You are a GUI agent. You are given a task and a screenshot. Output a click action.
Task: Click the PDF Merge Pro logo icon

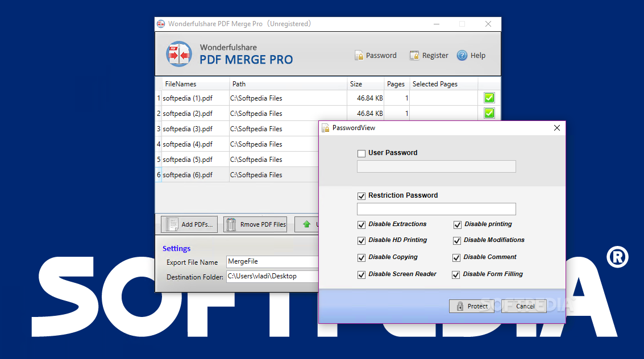178,54
